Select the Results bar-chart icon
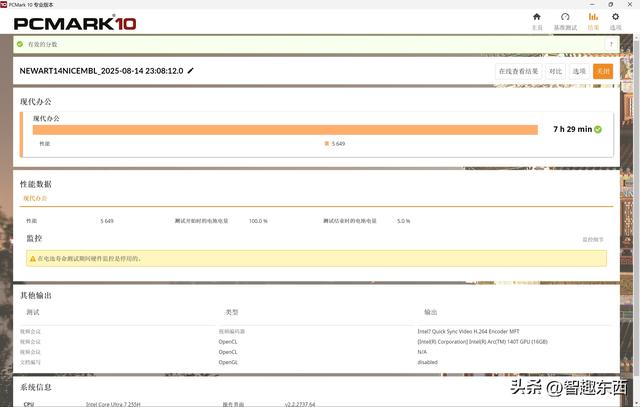 click(593, 17)
